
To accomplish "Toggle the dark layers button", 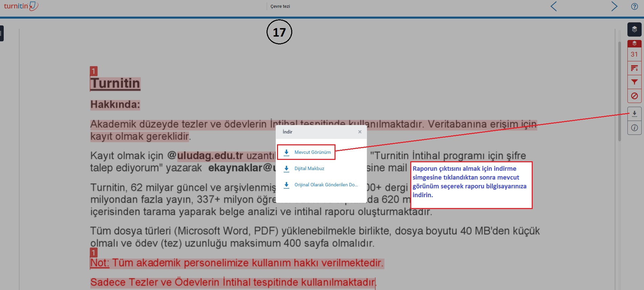I will [635, 29].
